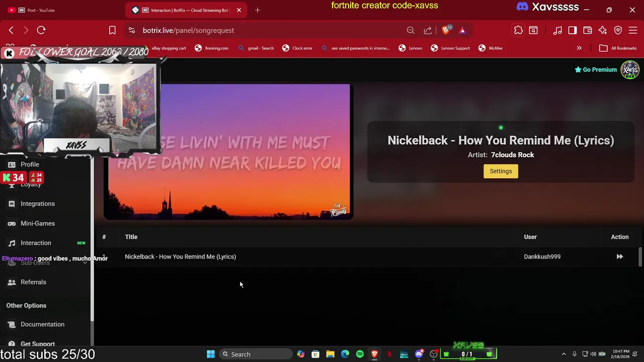Image resolution: width=644 pixels, height=362 pixels.
Task: Open the Mini-Games sidebar item
Action: (x=38, y=223)
